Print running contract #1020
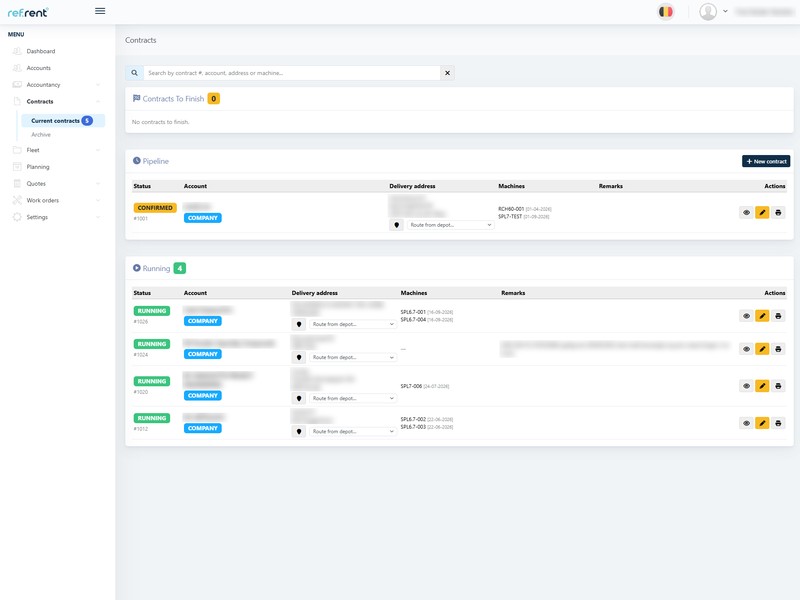 point(778,386)
